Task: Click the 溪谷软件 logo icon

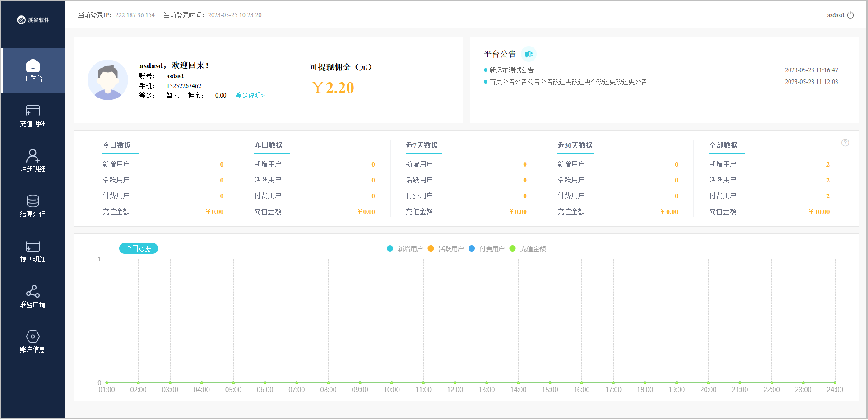Action: [21, 20]
